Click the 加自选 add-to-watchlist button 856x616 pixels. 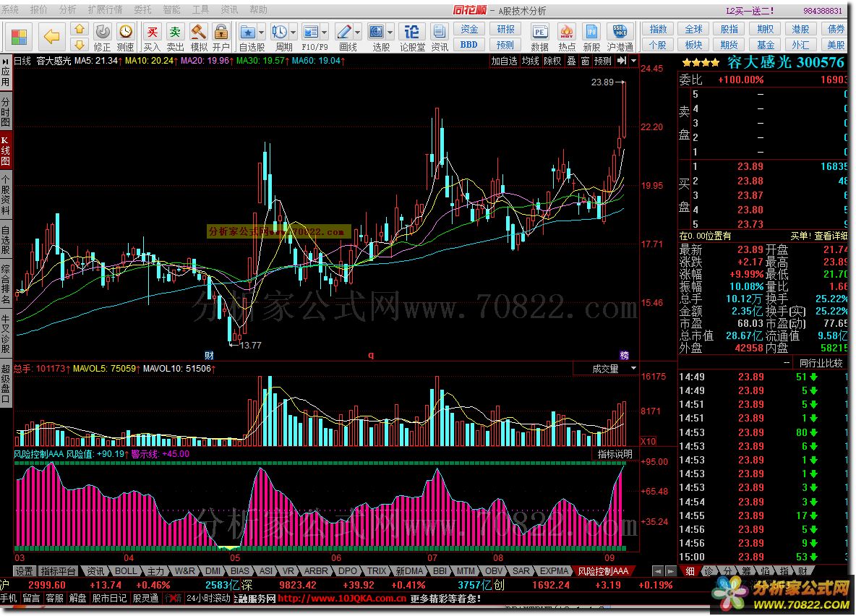[x=504, y=61]
